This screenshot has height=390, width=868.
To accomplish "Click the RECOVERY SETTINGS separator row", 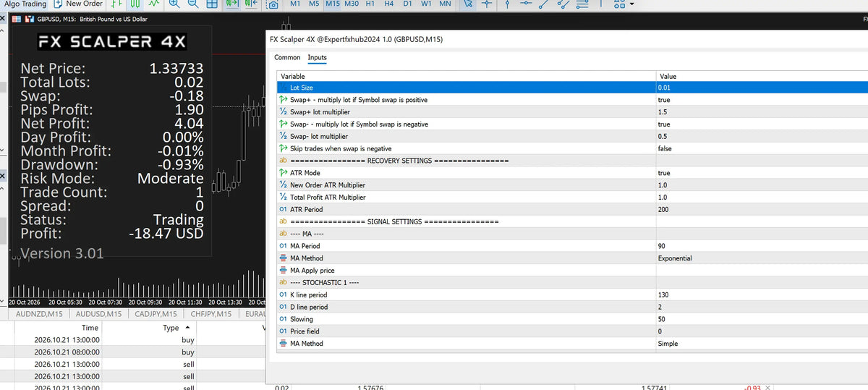I will click(573, 161).
